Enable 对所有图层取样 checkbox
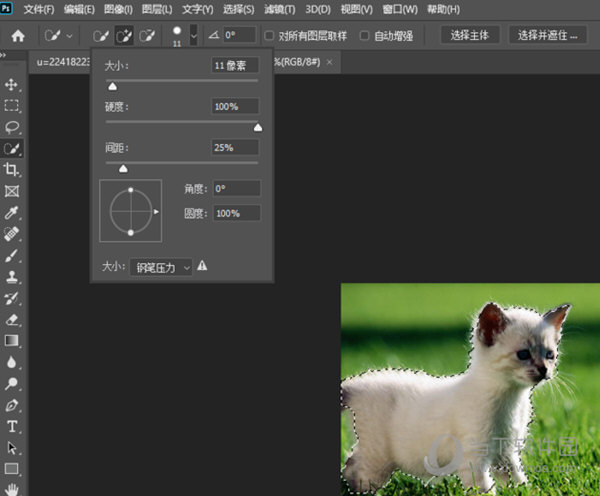The width and height of the screenshot is (600, 496). tap(269, 36)
